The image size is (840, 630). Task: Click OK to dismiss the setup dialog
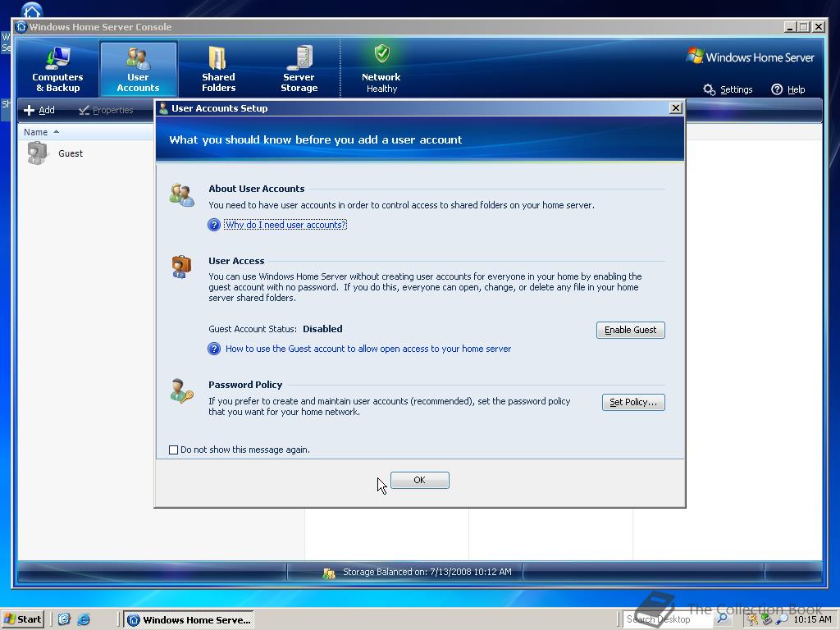coord(419,480)
